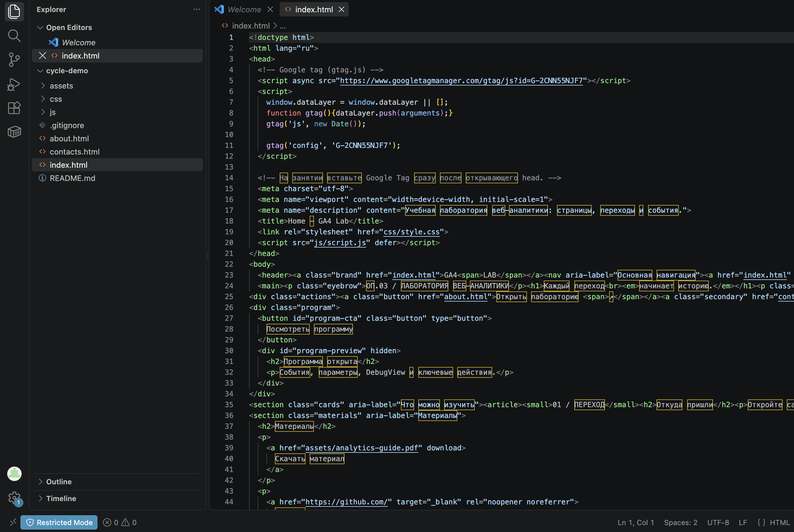Image resolution: width=794 pixels, height=532 pixels.
Task: Click index.html in the breadcrumb
Action: [x=251, y=26]
